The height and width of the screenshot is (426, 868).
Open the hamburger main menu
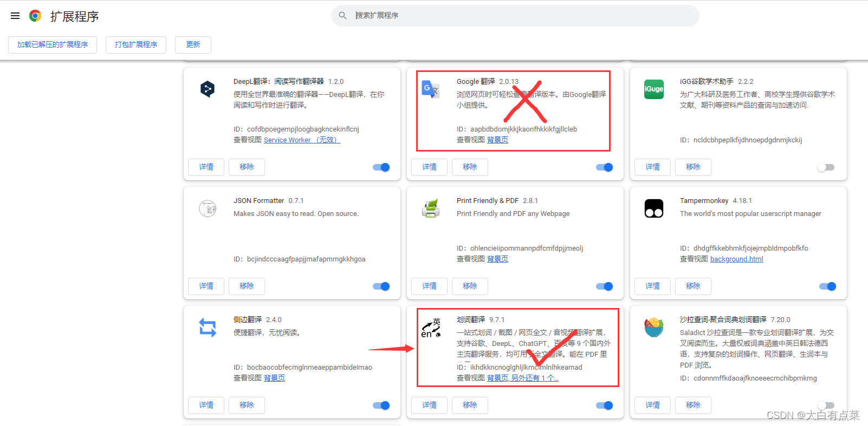[15, 16]
